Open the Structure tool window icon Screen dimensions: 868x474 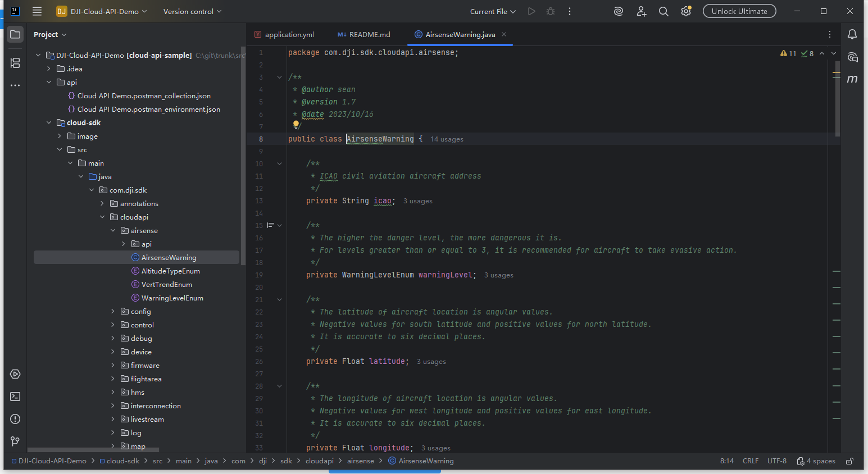(15, 63)
